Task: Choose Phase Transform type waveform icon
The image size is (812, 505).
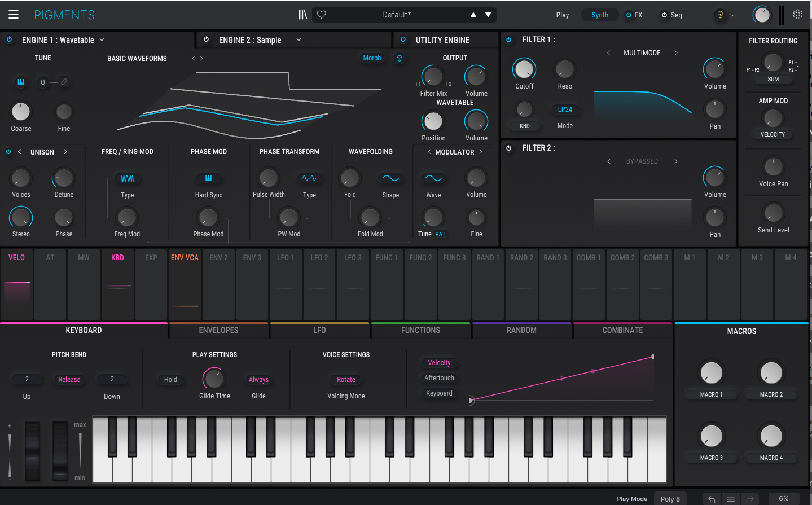Action: (x=309, y=178)
